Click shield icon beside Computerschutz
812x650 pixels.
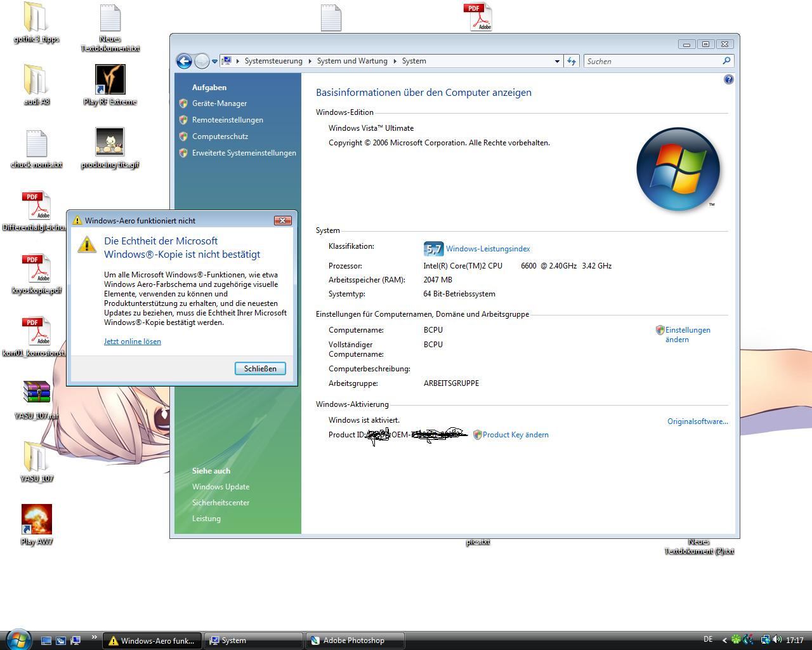(183, 136)
